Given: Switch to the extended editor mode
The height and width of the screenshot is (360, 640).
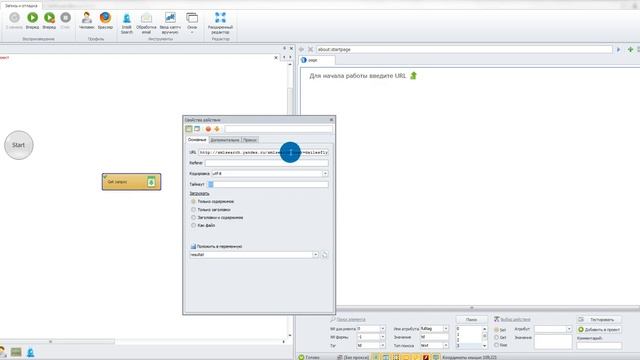Looking at the screenshot, I should (220, 22).
